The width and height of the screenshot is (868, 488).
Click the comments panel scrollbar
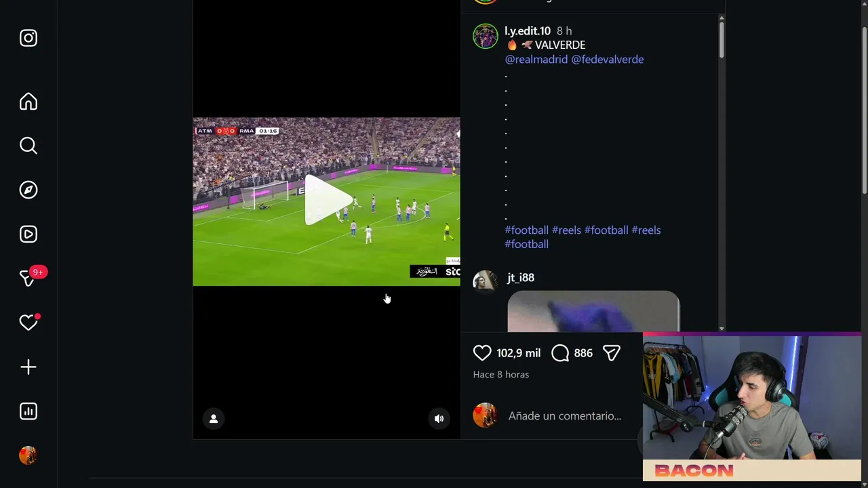point(722,40)
